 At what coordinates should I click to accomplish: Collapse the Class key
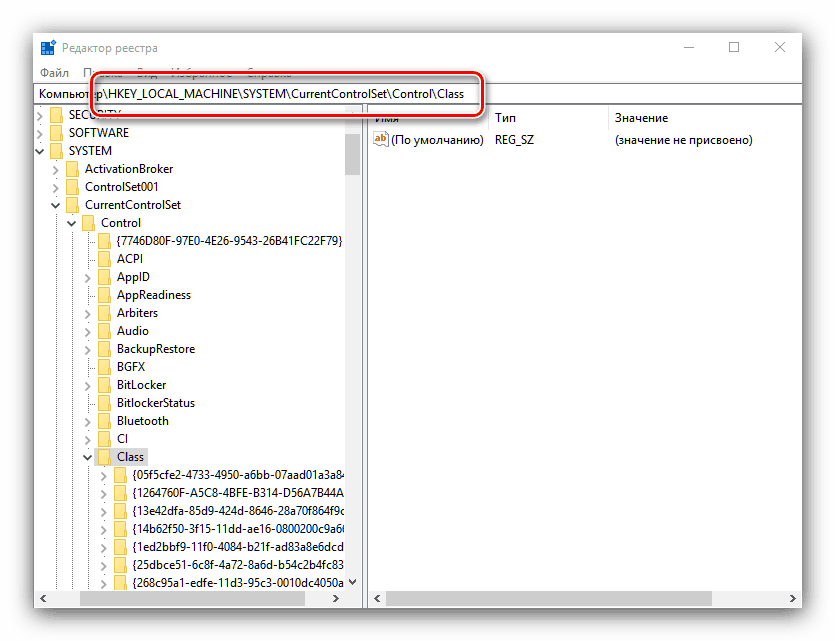(x=87, y=457)
